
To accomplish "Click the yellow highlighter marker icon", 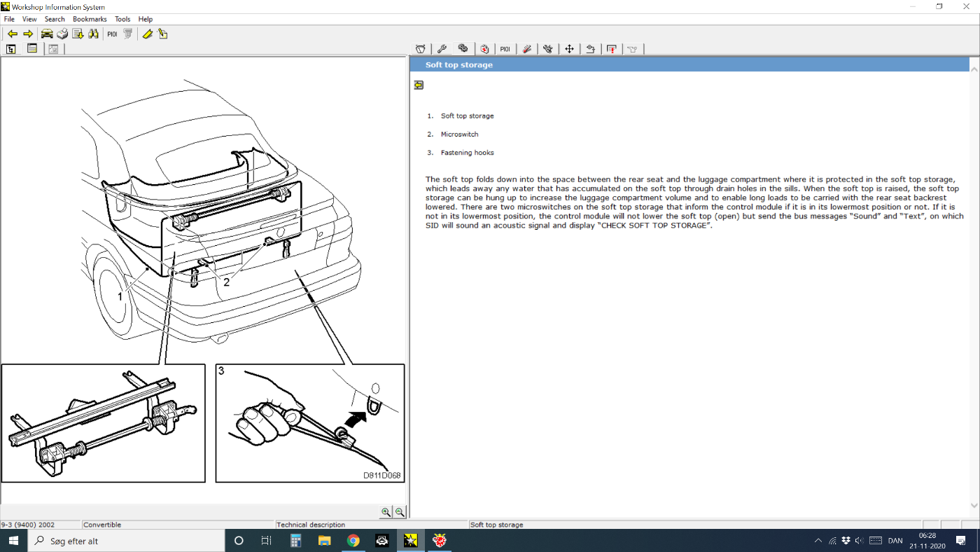I will 147,34.
